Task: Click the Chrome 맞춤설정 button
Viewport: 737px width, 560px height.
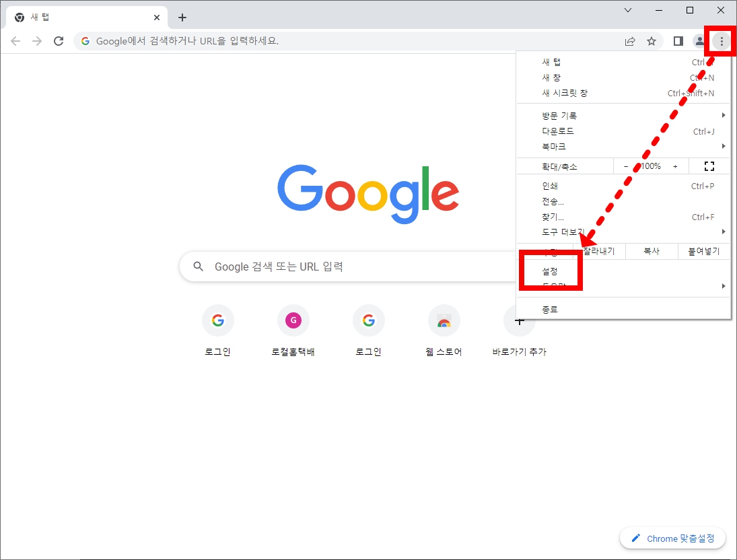Action: (x=672, y=538)
